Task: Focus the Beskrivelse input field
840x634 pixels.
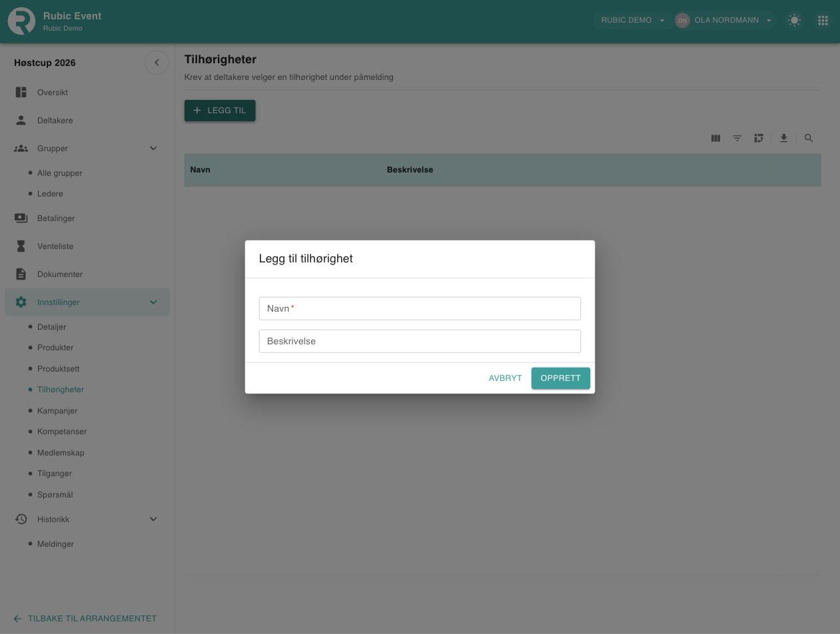Action: pyautogui.click(x=420, y=341)
